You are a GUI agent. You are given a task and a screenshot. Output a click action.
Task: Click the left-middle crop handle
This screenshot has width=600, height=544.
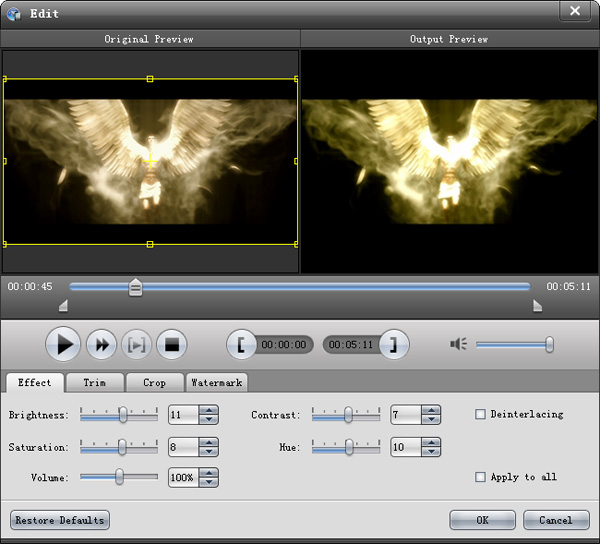[x=5, y=161]
